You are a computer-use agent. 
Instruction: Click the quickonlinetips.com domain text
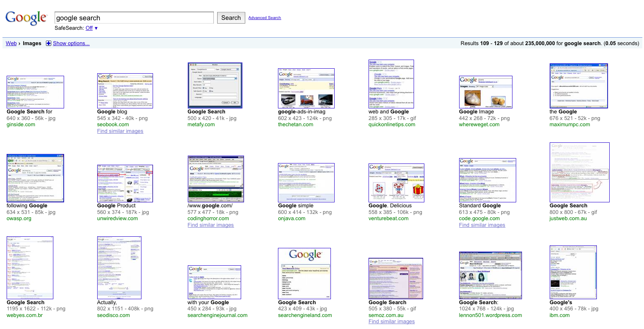pyautogui.click(x=392, y=125)
